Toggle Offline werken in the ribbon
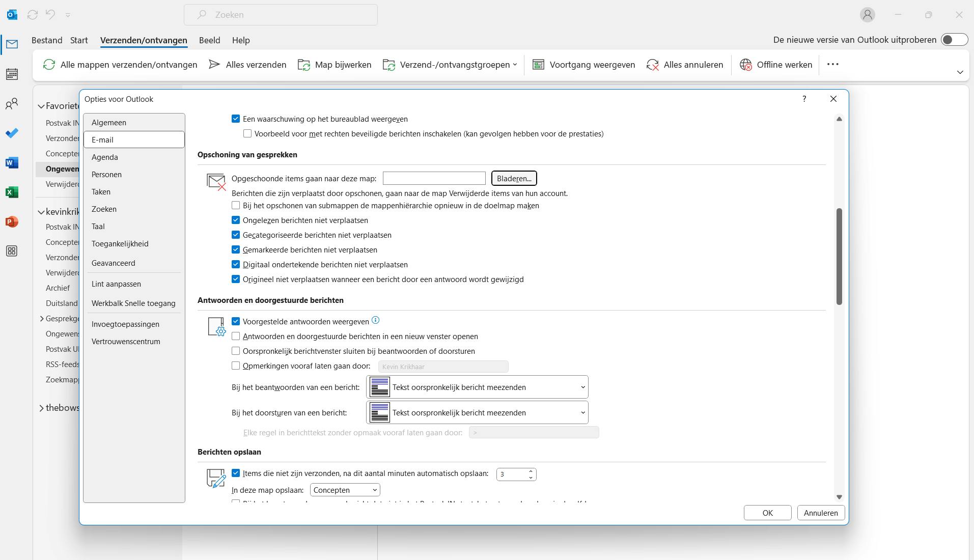This screenshot has width=974, height=560. (x=776, y=65)
